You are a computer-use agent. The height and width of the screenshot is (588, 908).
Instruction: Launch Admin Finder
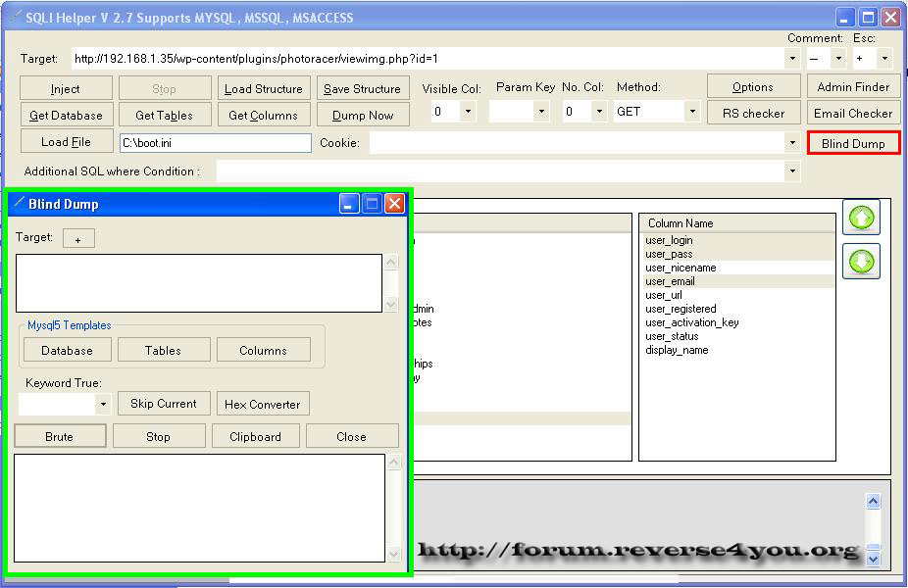[853, 87]
